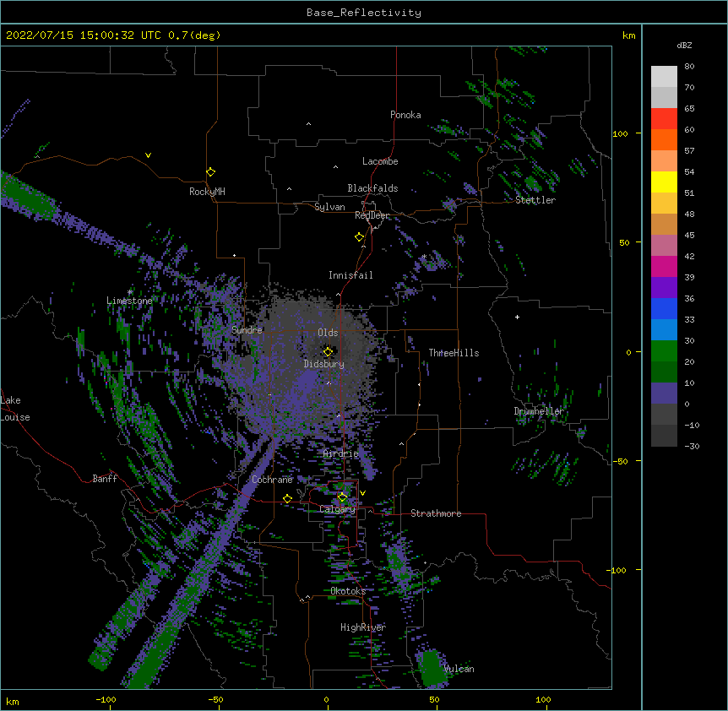Screen dimensions: 728x711
Task: Select the Vulcan label
Action: [459, 669]
